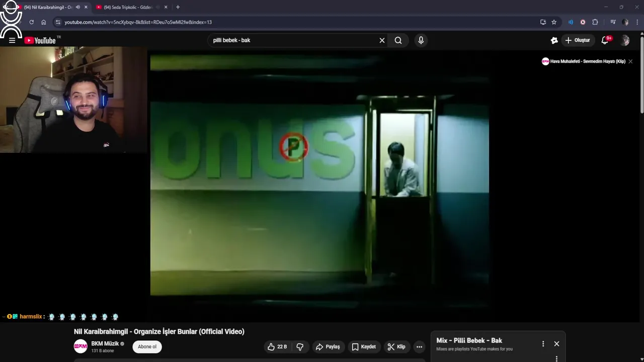Click the video player to pause playback
The width and height of the screenshot is (644, 362).
319,176
